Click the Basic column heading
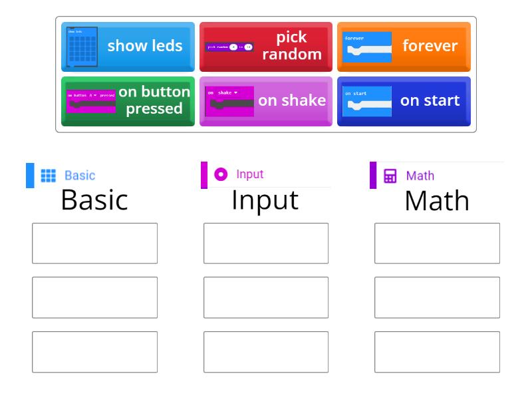This screenshot has height=399, width=532. click(x=95, y=200)
